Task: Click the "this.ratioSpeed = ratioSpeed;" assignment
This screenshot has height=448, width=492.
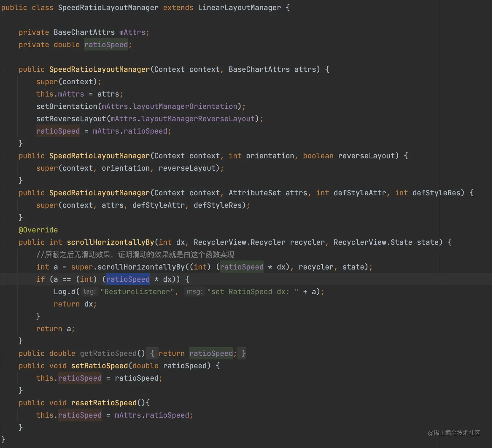Action: (99, 378)
